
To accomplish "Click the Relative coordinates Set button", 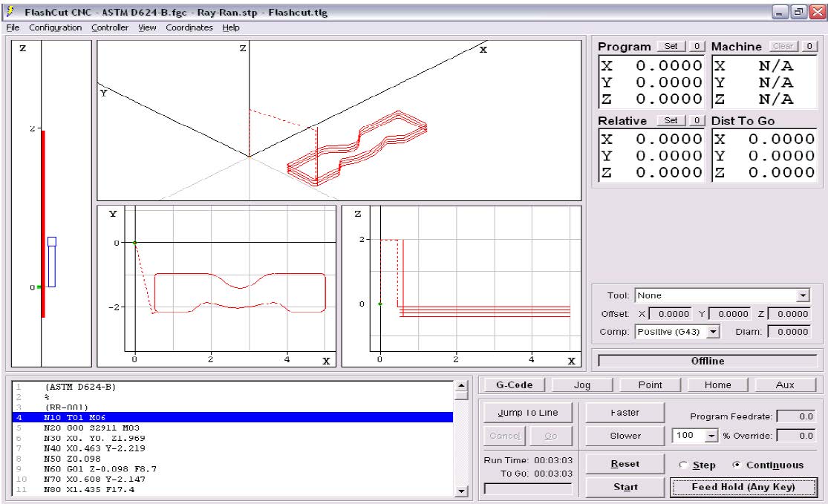I will 671,120.
